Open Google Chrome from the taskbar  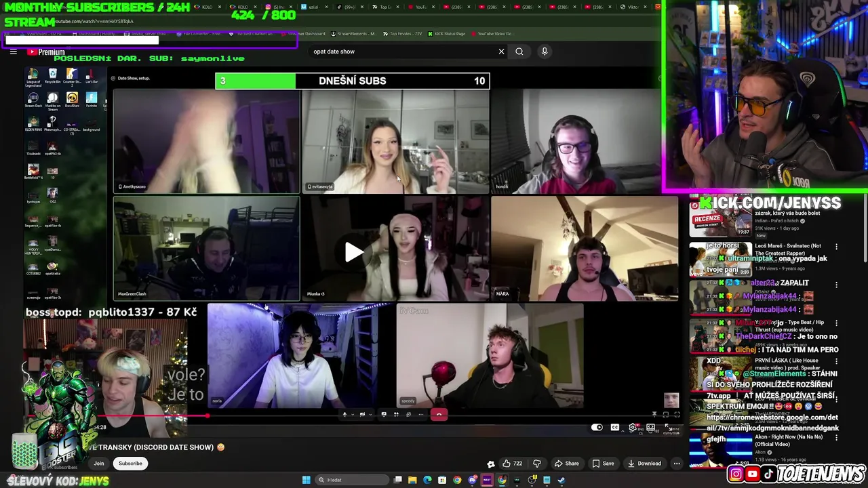pos(456,480)
